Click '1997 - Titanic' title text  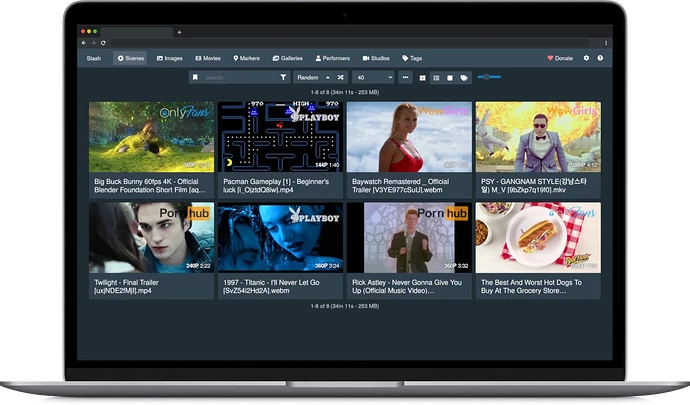(x=271, y=287)
